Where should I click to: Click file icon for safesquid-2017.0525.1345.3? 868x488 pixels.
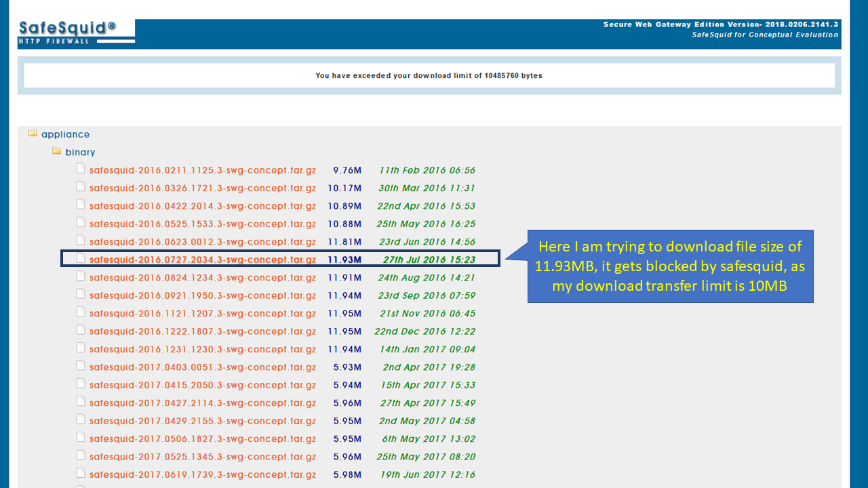click(x=81, y=455)
